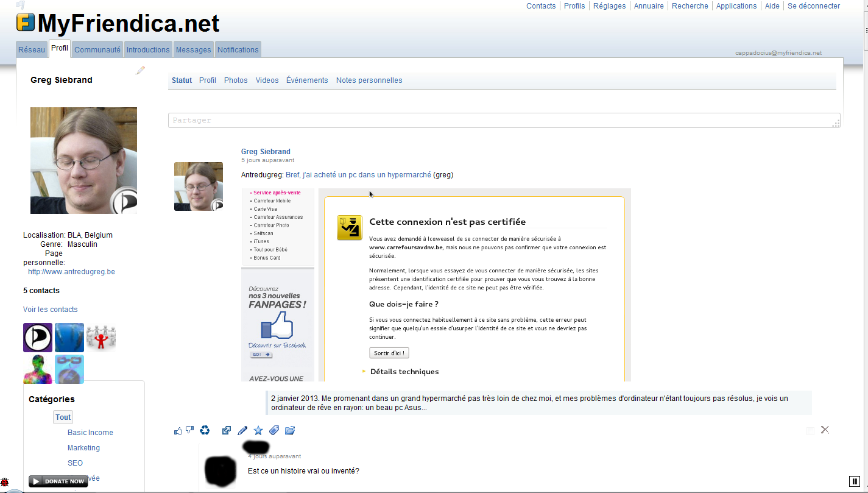The image size is (868, 493).
Task: Edit profile via pencil next to Greg Siebrand
Action: coord(141,70)
